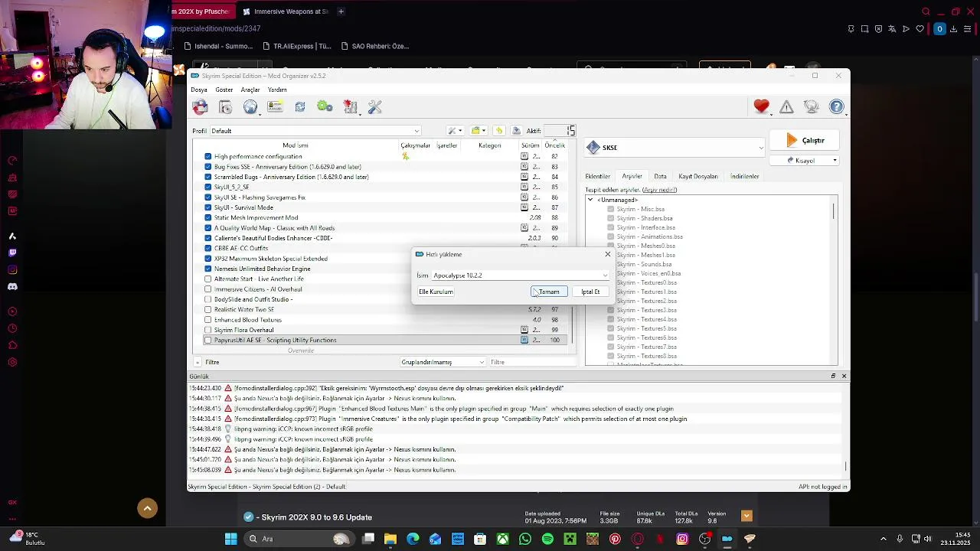The image size is (980, 551).
Task: Click the create backup icon beside Aktif
Action: (516, 131)
